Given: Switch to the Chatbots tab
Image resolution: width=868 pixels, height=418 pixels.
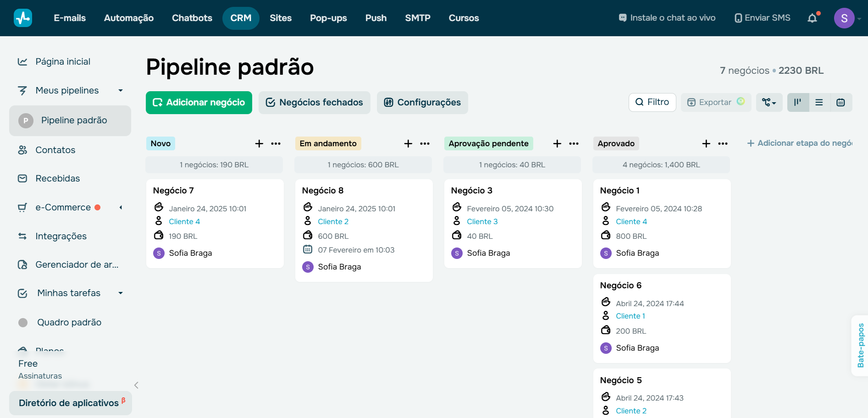Looking at the screenshot, I should [192, 18].
